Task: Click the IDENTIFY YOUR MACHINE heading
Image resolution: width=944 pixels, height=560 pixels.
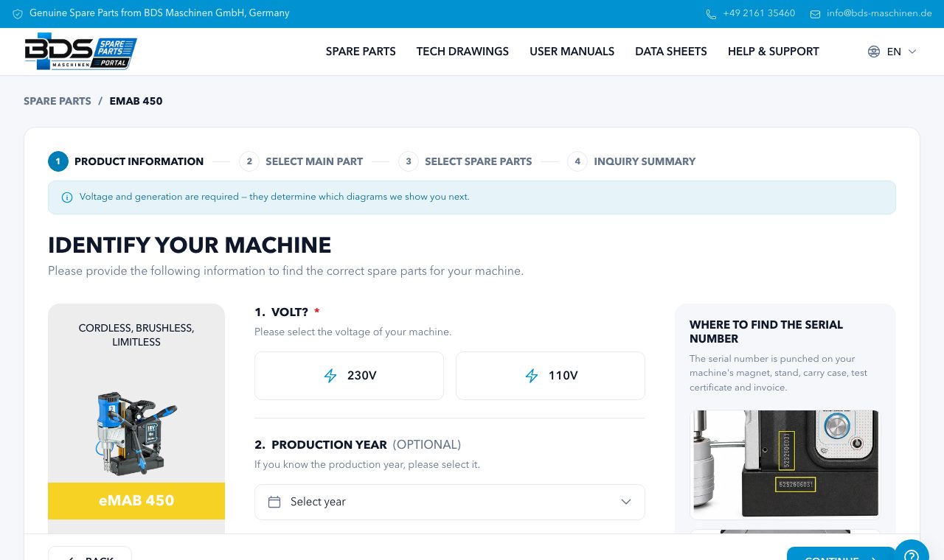Action: tap(190, 245)
